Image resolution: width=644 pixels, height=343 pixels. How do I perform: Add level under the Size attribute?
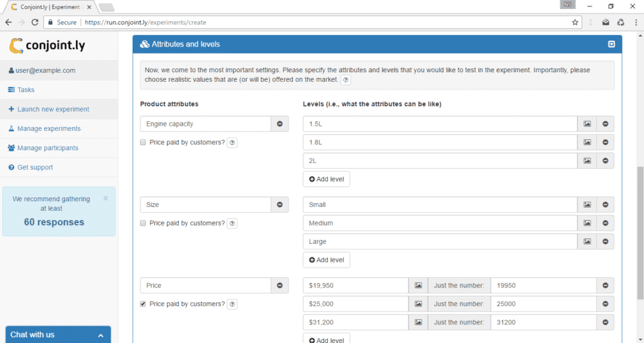pos(327,260)
